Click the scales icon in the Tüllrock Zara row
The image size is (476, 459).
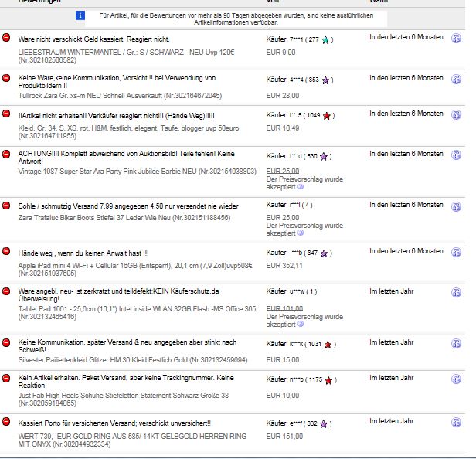[x=456, y=79]
